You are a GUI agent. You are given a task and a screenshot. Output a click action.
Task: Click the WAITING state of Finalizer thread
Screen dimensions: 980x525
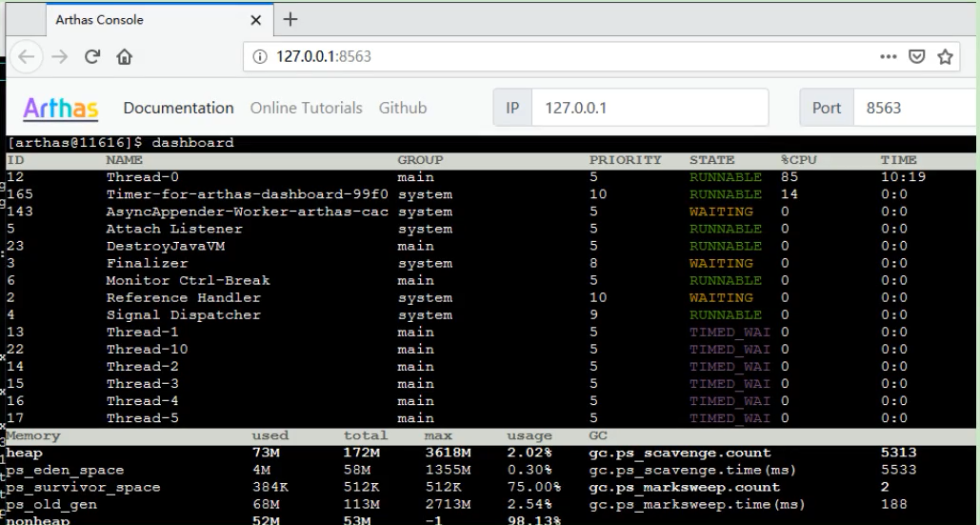[x=721, y=263]
